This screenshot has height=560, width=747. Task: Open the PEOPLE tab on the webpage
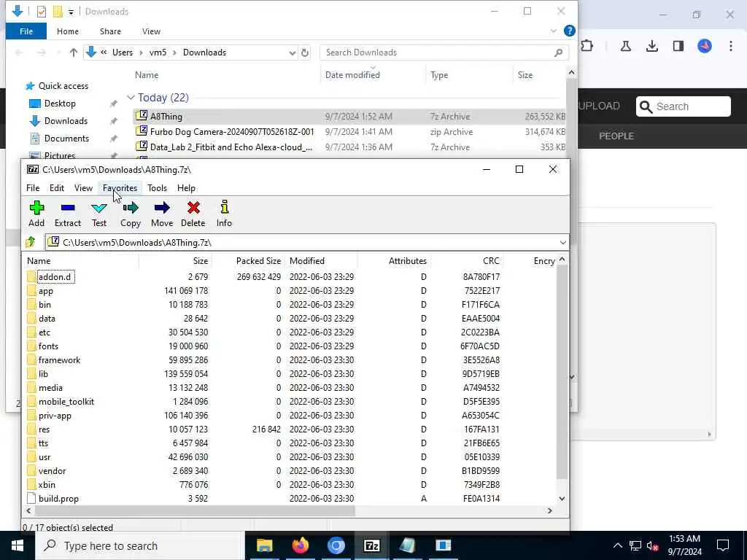[616, 136]
